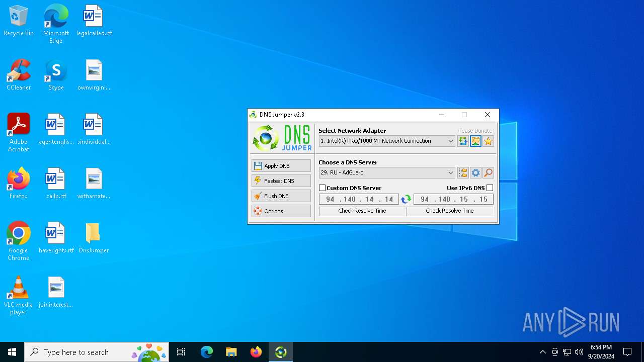Select the Recycle Bin desktop icon
Image resolution: width=644 pixels, height=362 pixels.
(19, 21)
